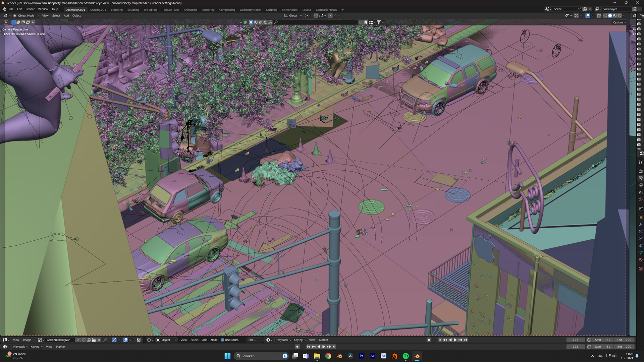Viewport: 644px width, 362px height.
Task: Toggle viewport overlays button
Action: (587, 16)
